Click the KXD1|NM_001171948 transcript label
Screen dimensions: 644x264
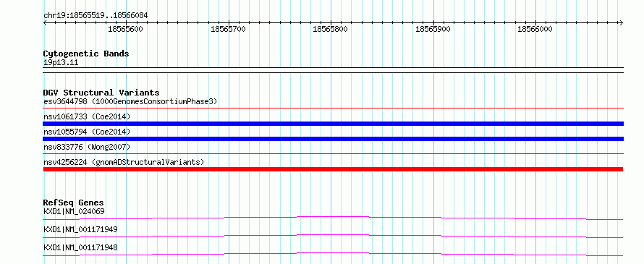80,247
